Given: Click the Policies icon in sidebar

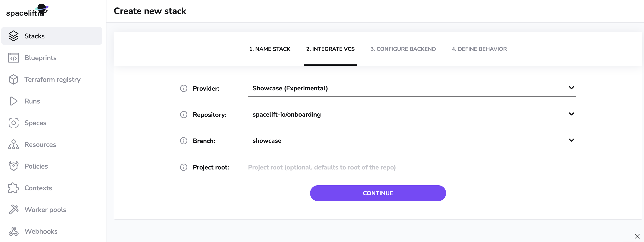Looking at the screenshot, I should pyautogui.click(x=14, y=166).
